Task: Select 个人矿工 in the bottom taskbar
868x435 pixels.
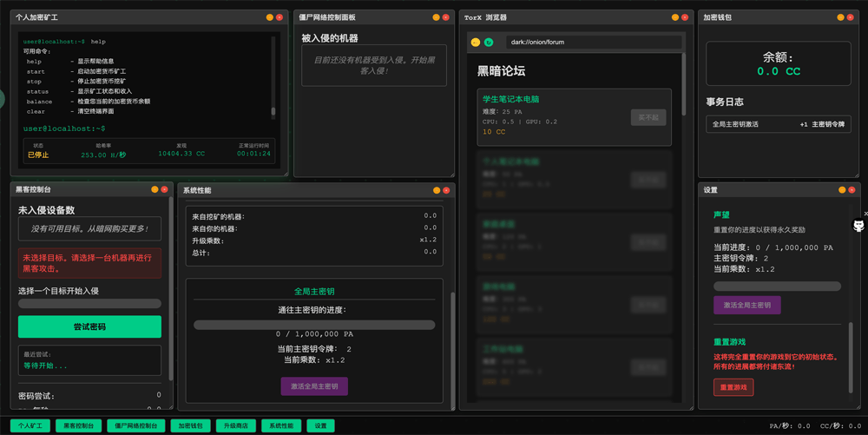Action: pos(30,426)
